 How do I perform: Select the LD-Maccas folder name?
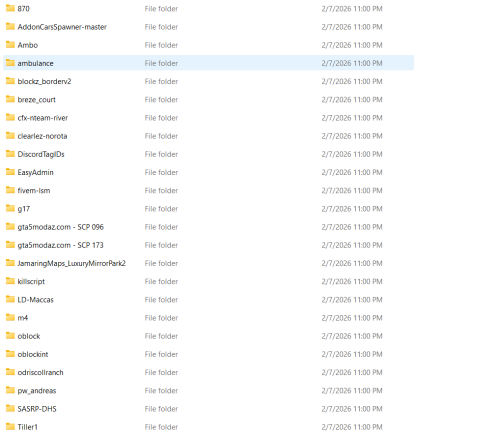[36, 300]
